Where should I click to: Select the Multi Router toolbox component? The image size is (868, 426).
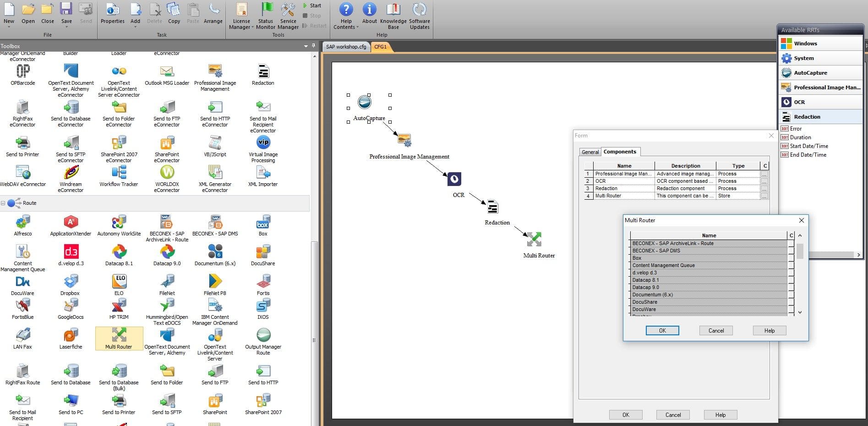coord(119,339)
